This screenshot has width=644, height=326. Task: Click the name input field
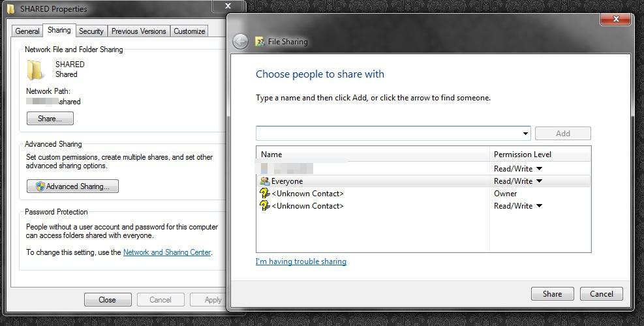tap(388, 134)
